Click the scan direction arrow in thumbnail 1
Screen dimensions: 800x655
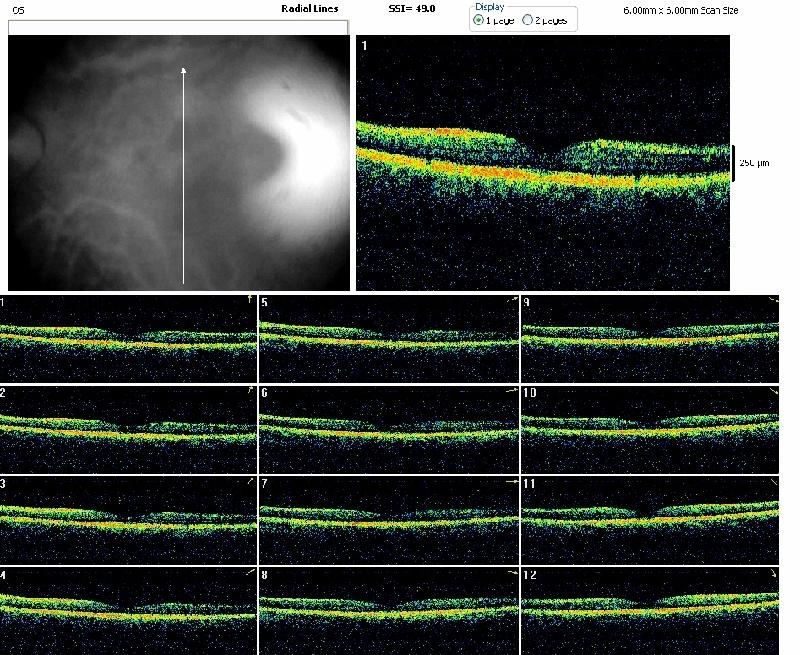pos(250,300)
